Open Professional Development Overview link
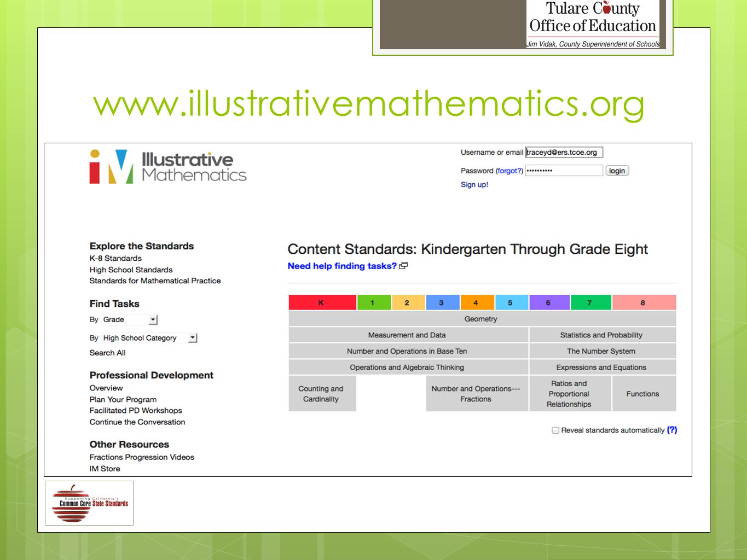 [106, 388]
